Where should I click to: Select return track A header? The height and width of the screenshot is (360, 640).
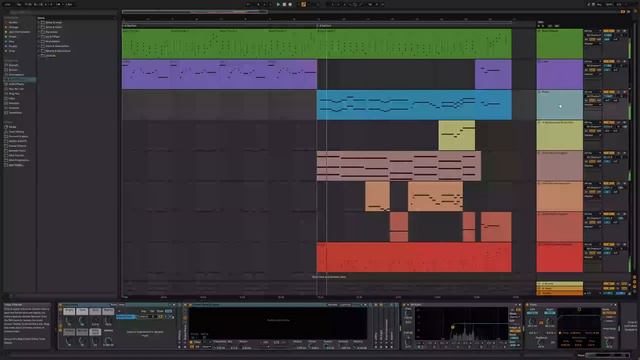560,284
